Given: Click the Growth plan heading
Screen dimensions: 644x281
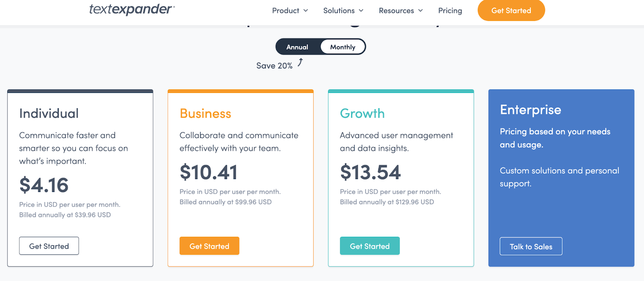Looking at the screenshot, I should tap(362, 114).
